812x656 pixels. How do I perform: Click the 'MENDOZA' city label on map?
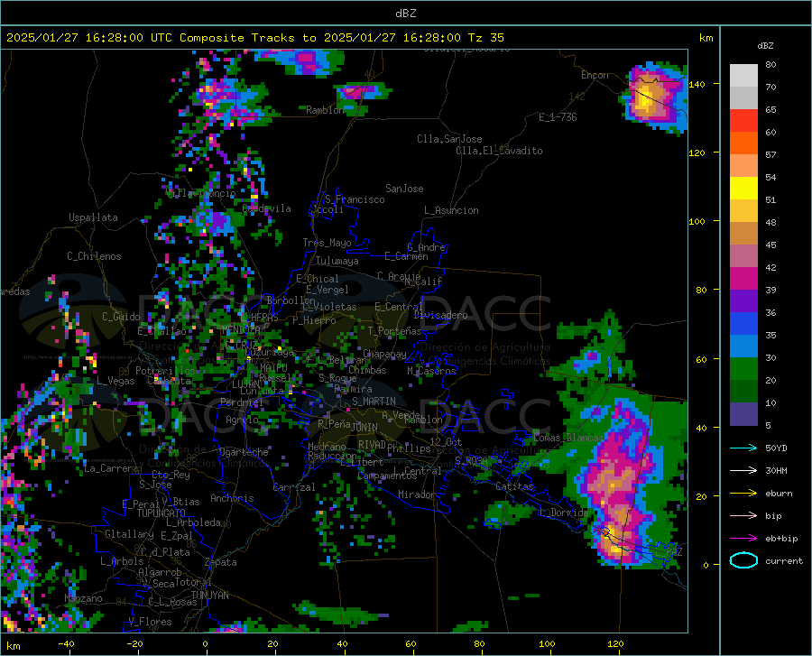[241, 329]
